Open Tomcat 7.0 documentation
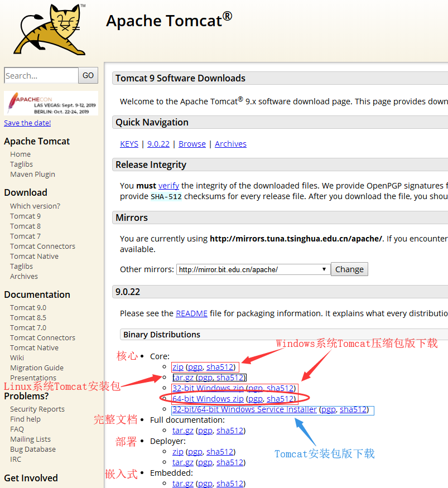 pos(28,328)
